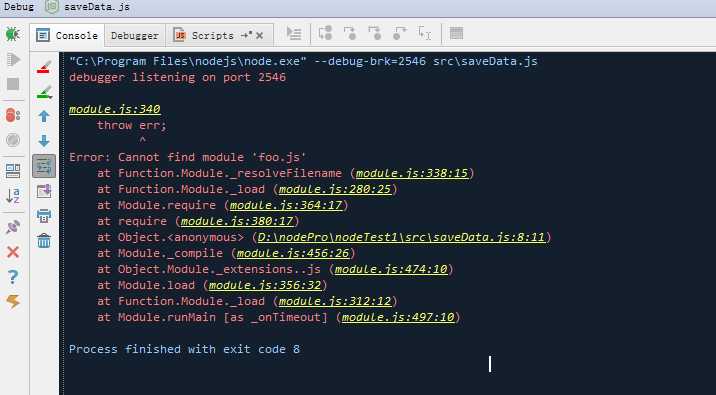716x395 pixels.
Task: Open the module.js:340 link
Action: click(115, 109)
